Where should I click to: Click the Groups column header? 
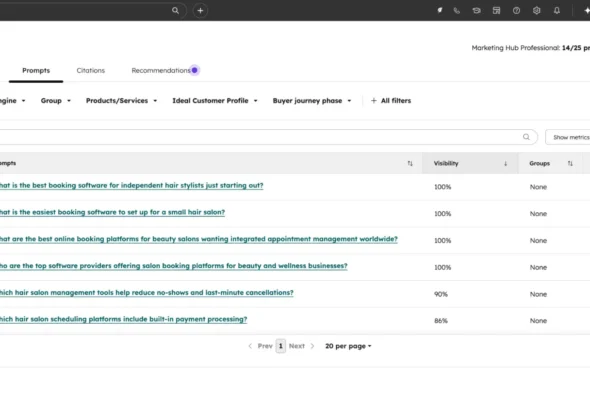click(550, 163)
